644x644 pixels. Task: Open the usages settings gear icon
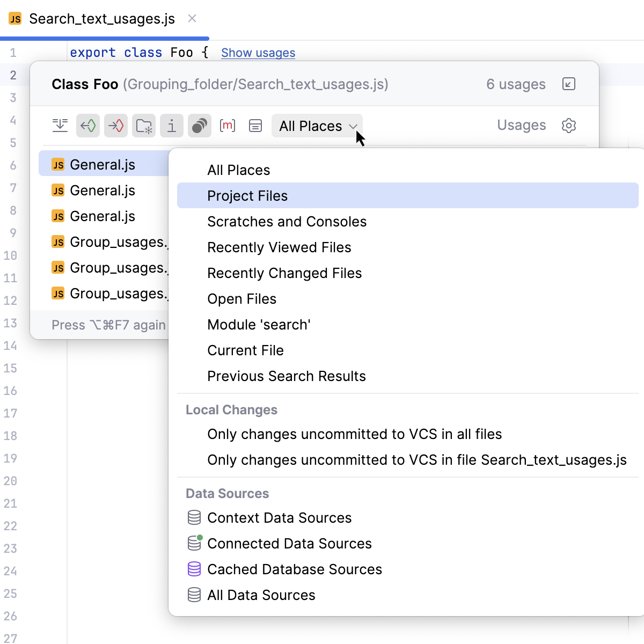(568, 126)
